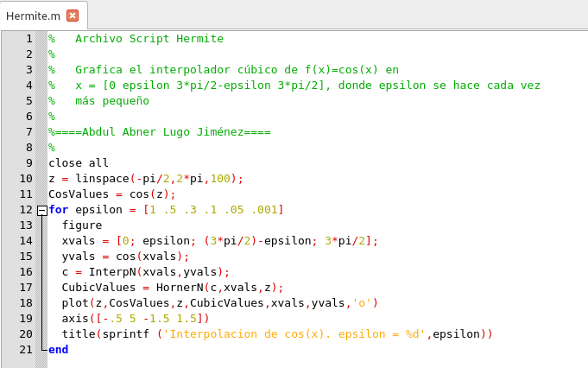Place cursor on 'Archivo Script Hermite' comment
This screenshot has width=588, height=368.
tap(149, 39)
